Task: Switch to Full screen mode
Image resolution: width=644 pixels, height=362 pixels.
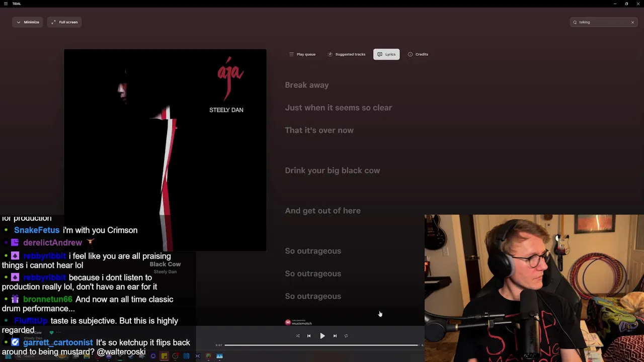Action: [x=64, y=22]
